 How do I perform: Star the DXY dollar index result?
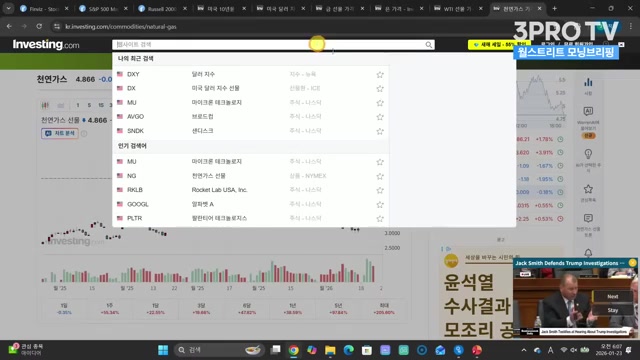[x=380, y=75]
